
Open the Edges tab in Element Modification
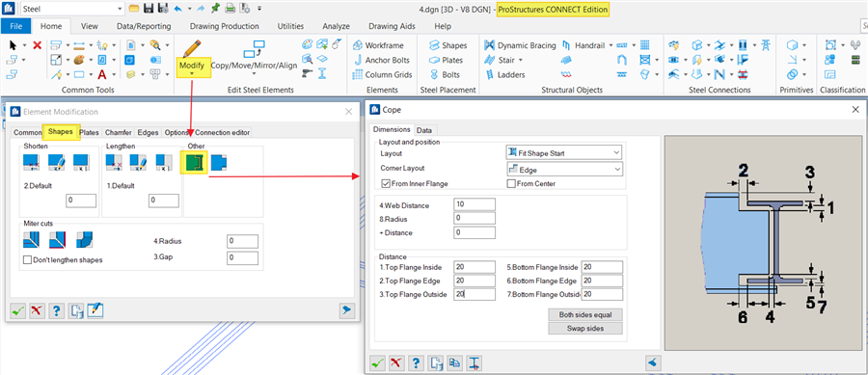point(148,132)
